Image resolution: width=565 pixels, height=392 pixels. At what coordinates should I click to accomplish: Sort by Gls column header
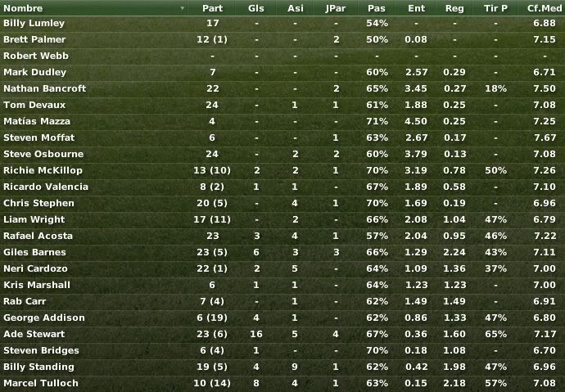point(256,8)
